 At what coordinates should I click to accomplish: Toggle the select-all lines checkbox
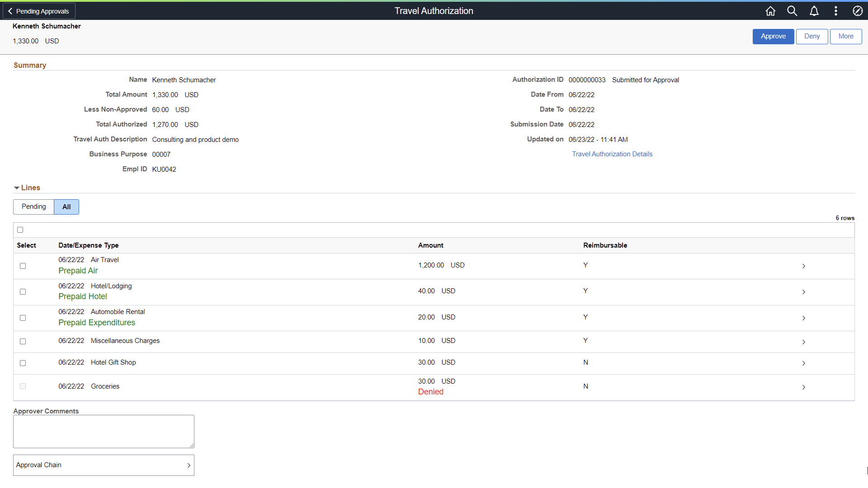click(x=20, y=230)
